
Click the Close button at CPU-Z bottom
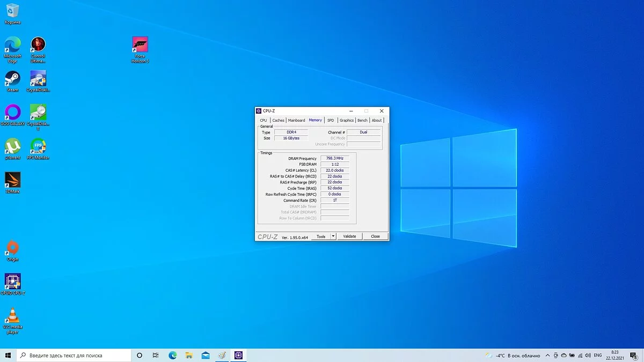[x=375, y=237]
